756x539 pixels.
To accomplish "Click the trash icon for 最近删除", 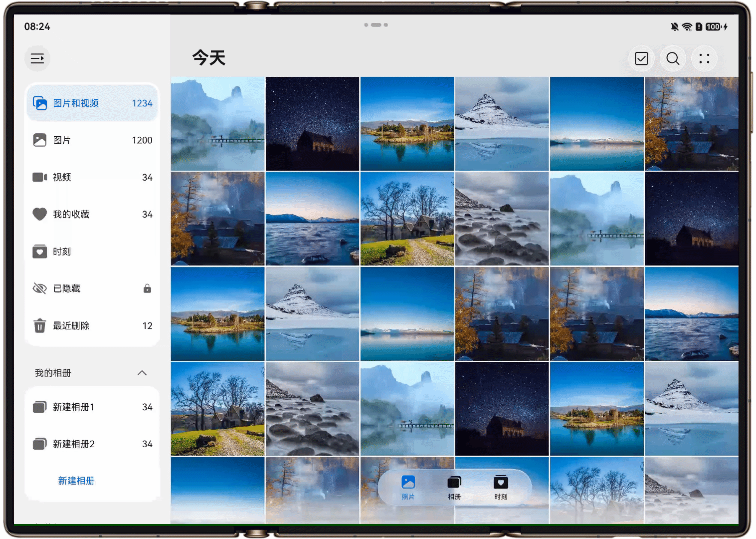I will click(39, 326).
